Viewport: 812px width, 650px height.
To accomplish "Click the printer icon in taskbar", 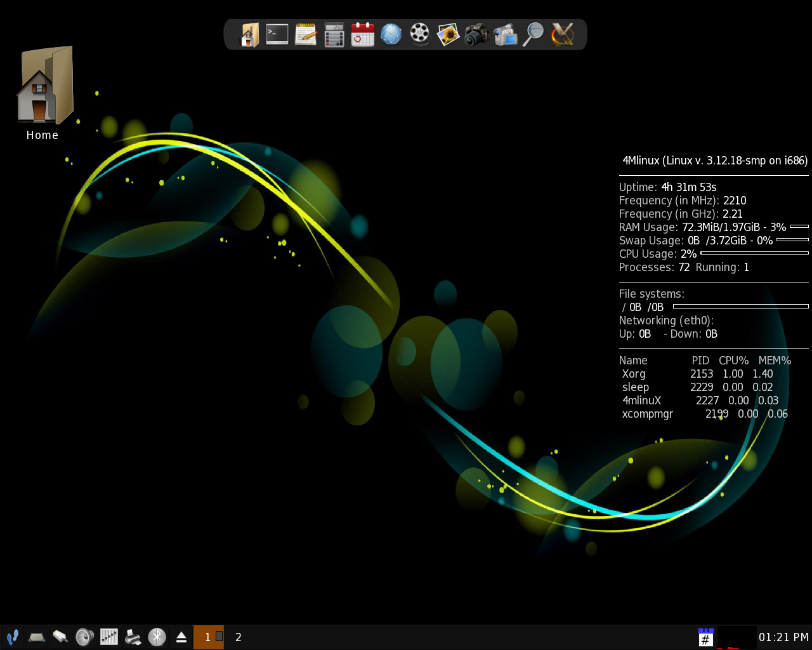I will (x=133, y=637).
